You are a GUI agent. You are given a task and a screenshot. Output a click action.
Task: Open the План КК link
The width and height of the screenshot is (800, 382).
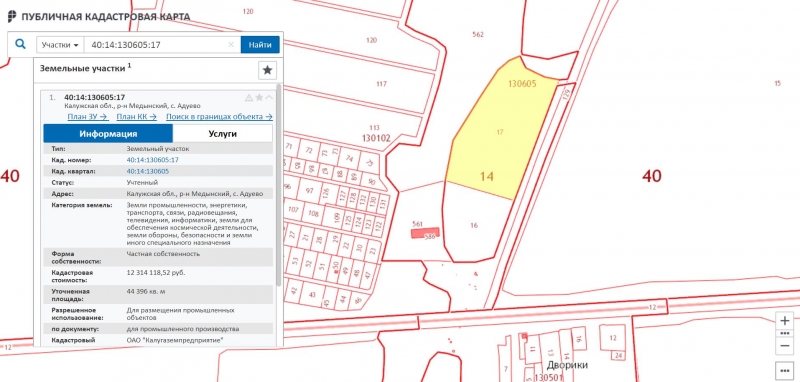point(136,117)
